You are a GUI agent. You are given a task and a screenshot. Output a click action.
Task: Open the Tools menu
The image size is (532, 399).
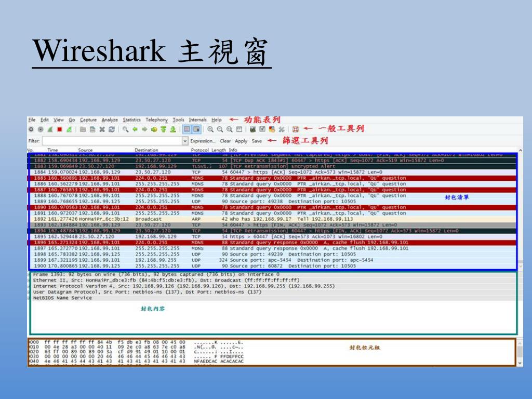click(x=179, y=120)
